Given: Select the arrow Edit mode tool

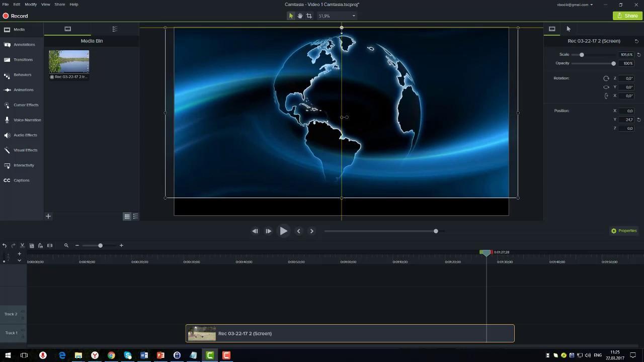Looking at the screenshot, I should click(291, 16).
